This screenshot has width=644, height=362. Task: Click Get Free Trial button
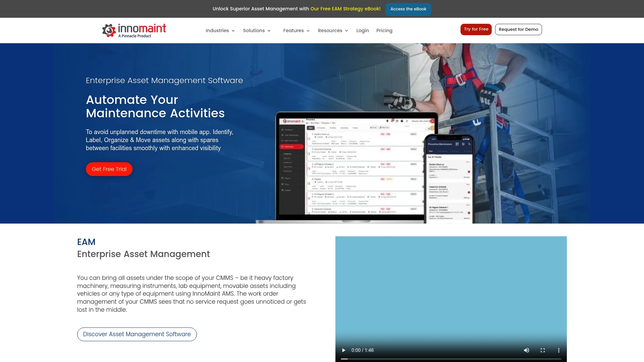click(109, 169)
